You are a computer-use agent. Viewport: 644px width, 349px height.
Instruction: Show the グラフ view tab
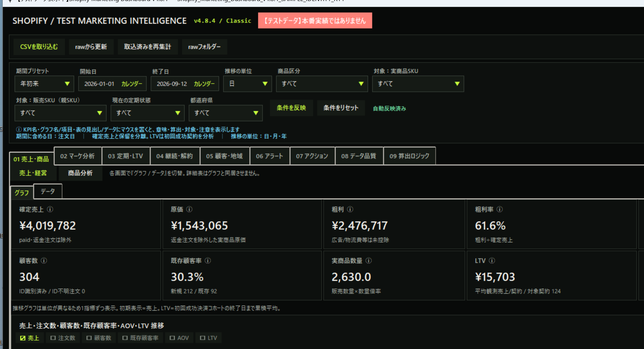point(22,193)
